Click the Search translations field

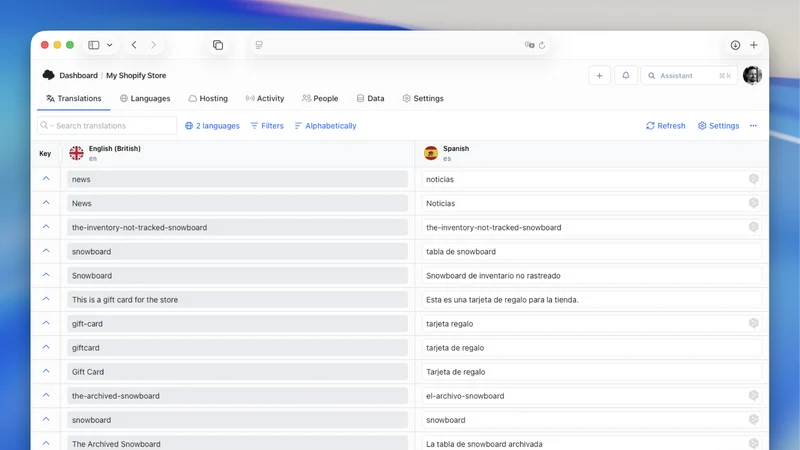[x=107, y=126]
